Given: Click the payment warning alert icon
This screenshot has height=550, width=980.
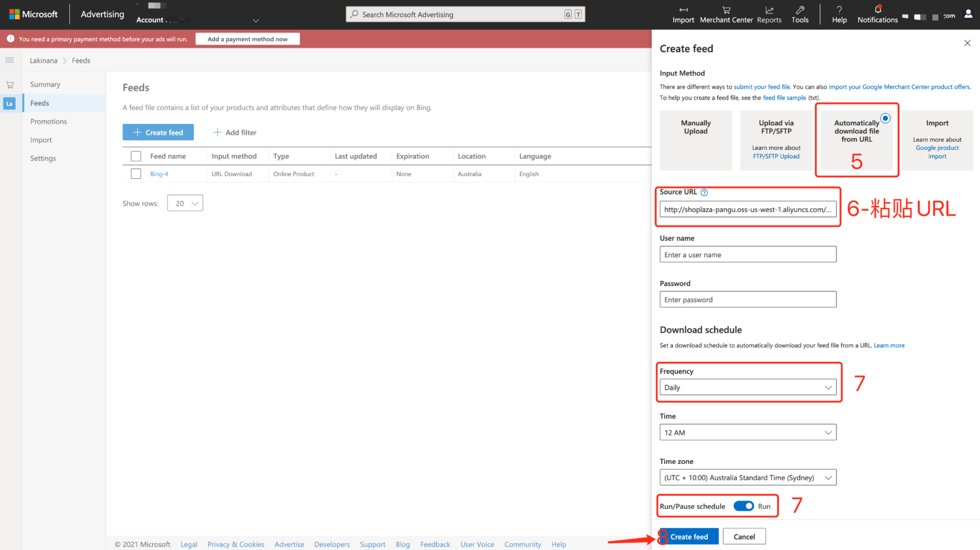Looking at the screenshot, I should (11, 39).
